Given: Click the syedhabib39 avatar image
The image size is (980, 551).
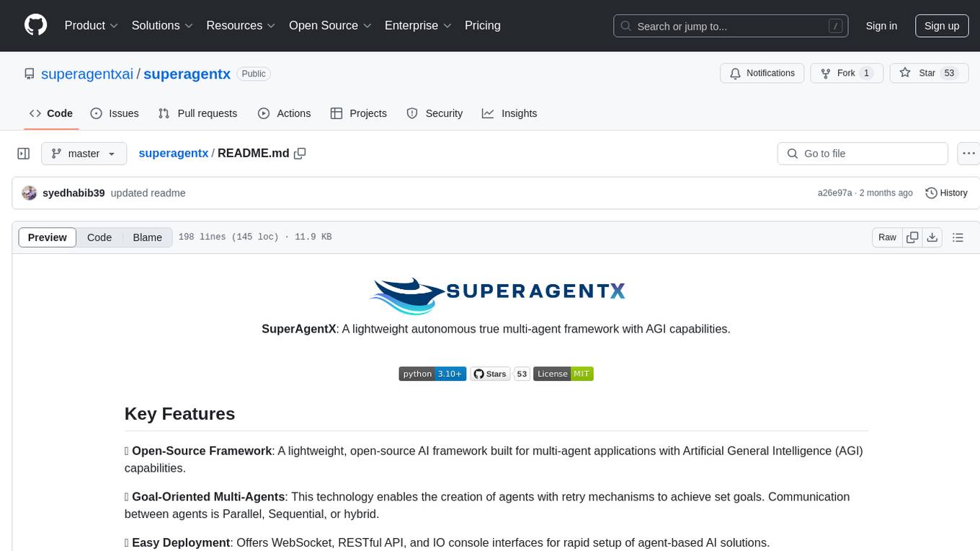Looking at the screenshot, I should pyautogui.click(x=30, y=193).
